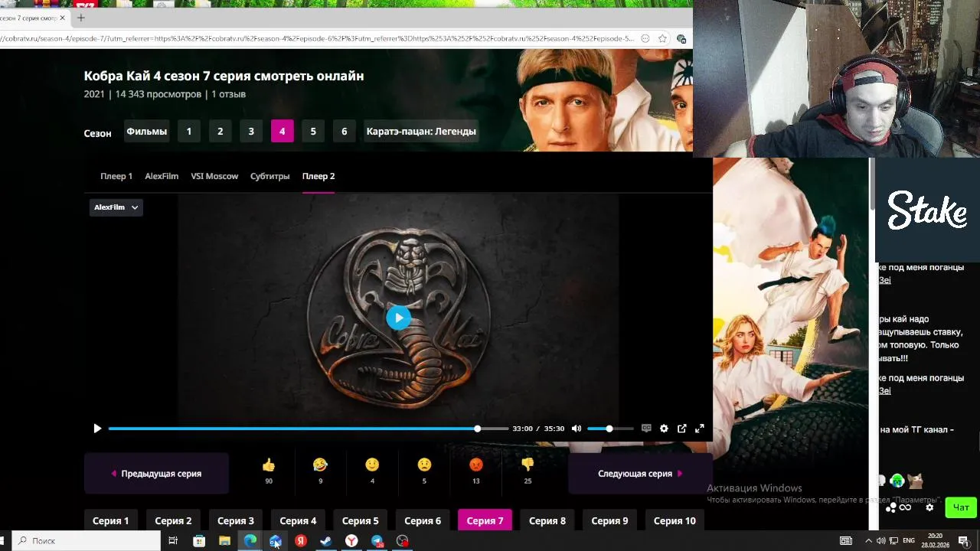The image size is (980, 551).
Task: Mute the video with the speaker icon
Action: [x=577, y=429]
